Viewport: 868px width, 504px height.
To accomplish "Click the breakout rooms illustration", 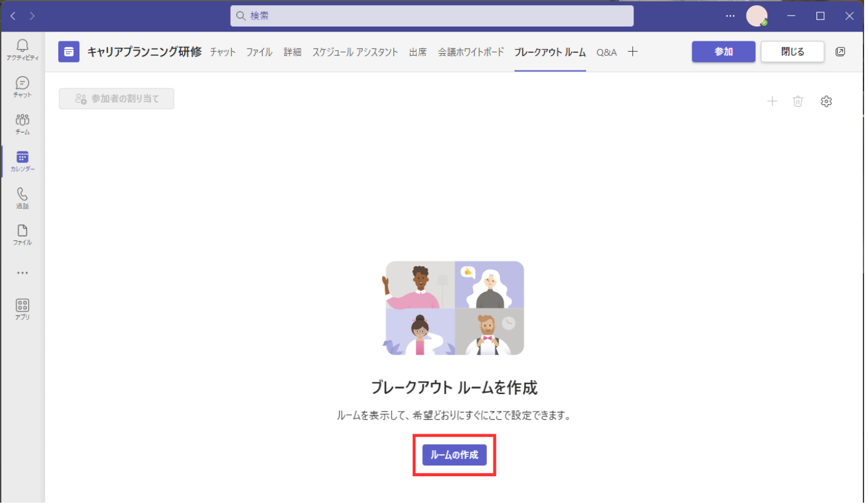I will click(455, 308).
